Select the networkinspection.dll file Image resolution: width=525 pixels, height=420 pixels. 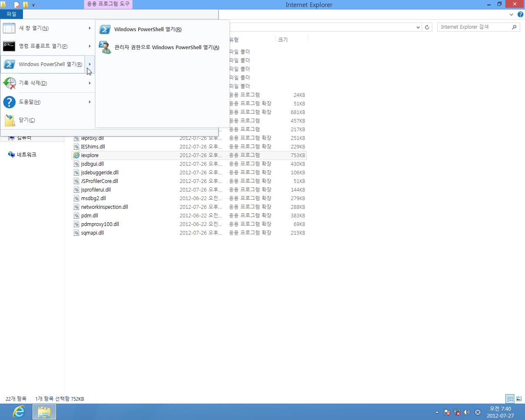[x=189, y=207]
